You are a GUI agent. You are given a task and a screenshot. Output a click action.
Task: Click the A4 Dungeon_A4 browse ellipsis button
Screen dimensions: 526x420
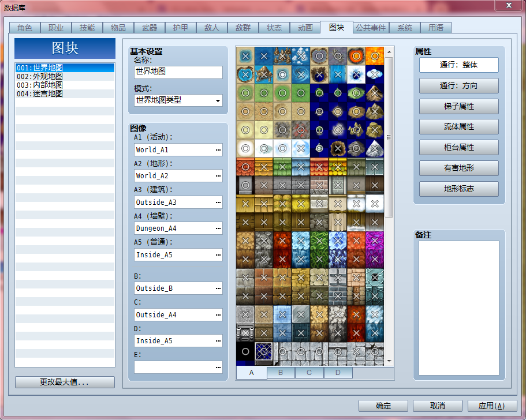tap(218, 228)
